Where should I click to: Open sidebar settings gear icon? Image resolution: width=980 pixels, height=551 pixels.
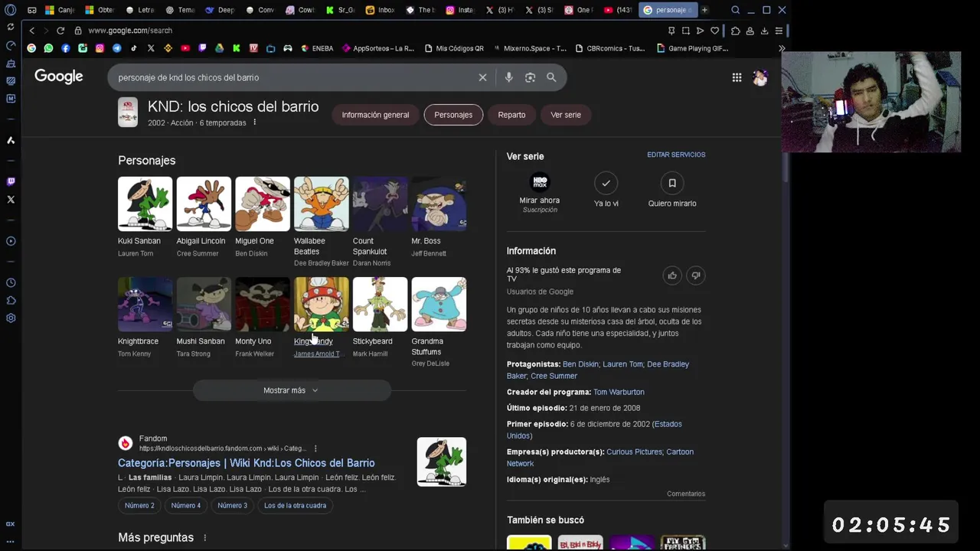[11, 318]
